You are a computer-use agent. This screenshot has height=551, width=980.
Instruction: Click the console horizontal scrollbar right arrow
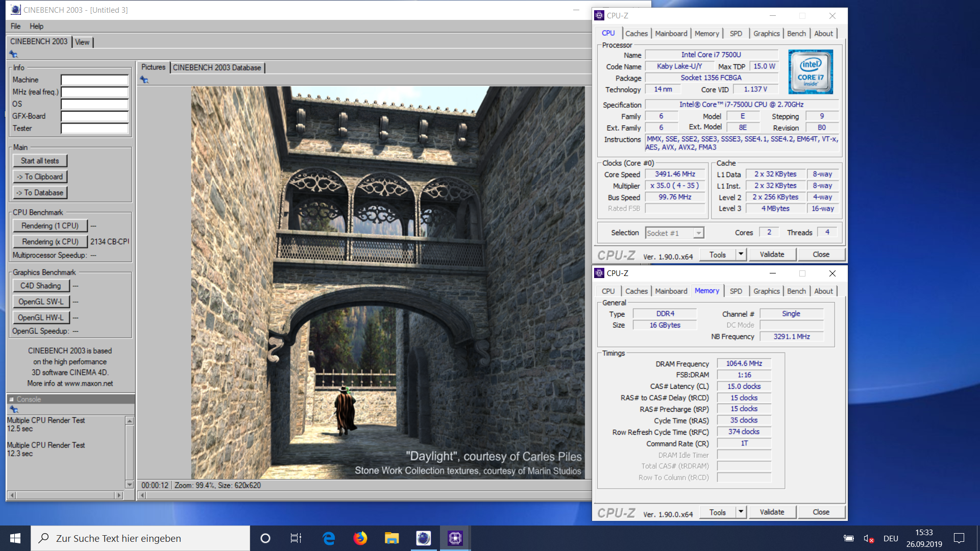119,495
